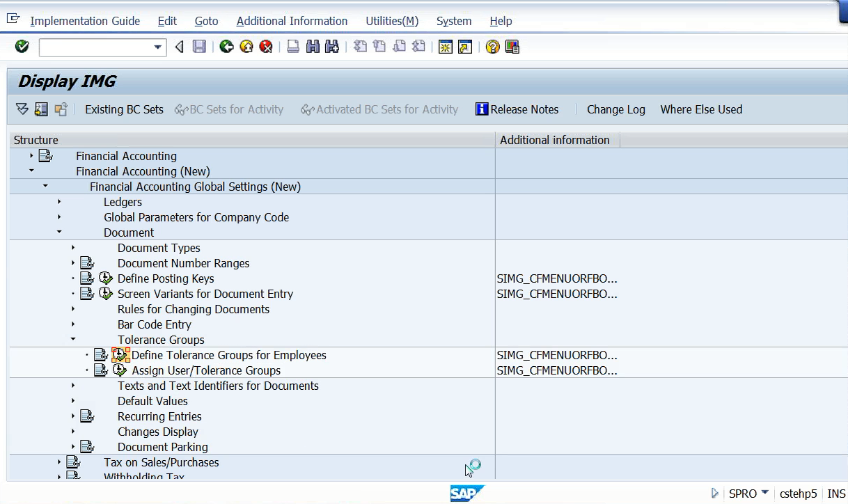Execute Define Posting Keys activity icon
Image resolution: width=848 pixels, height=504 pixels.
pos(106,278)
